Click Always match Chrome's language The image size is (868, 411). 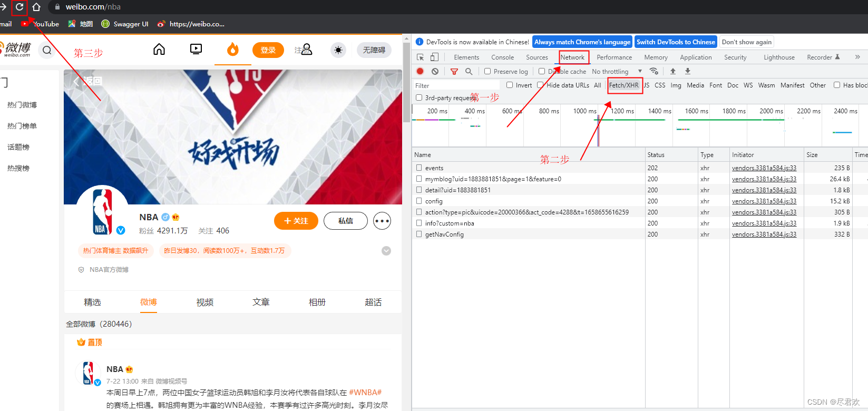click(x=582, y=42)
